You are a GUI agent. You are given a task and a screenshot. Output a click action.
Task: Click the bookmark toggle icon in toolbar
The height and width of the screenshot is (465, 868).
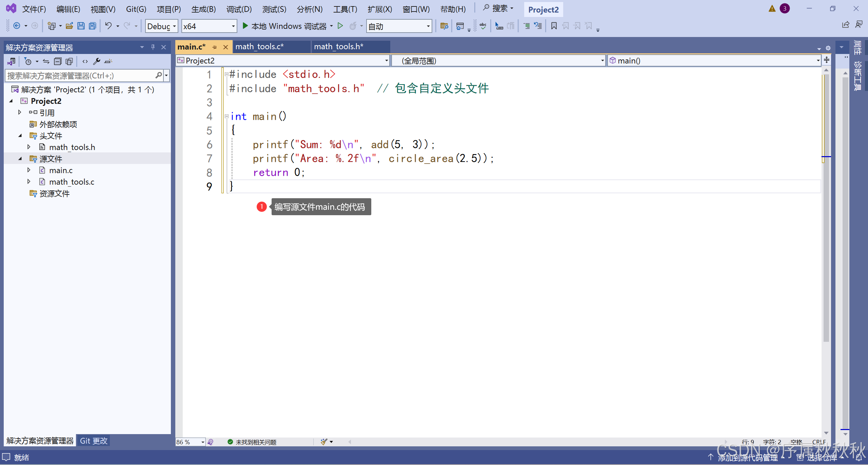coord(554,26)
